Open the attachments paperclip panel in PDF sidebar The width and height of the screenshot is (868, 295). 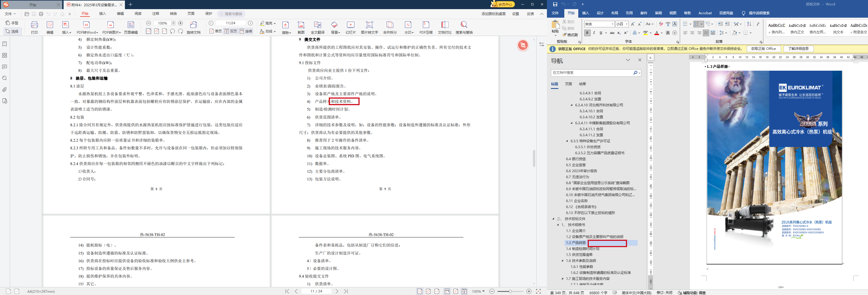click(x=5, y=89)
